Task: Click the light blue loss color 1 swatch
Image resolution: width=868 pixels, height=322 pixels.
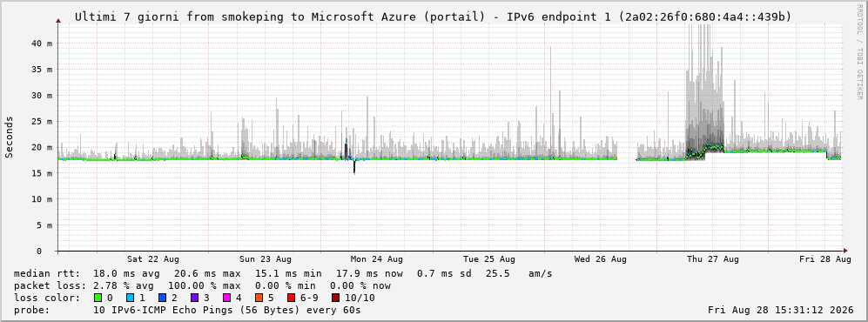Action: tap(130, 298)
